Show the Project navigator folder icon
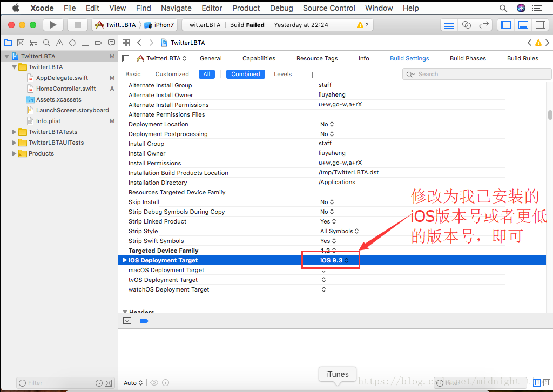The width and height of the screenshot is (553, 392). [x=8, y=43]
